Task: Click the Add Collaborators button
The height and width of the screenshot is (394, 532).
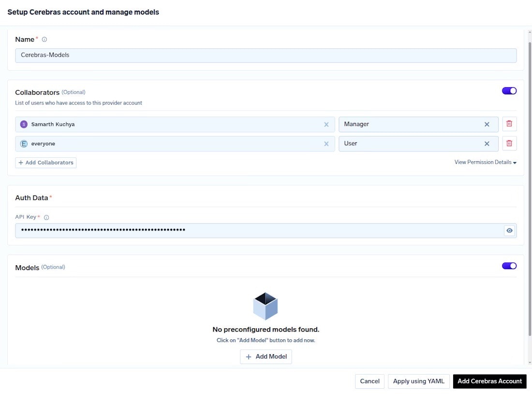Action: point(46,163)
